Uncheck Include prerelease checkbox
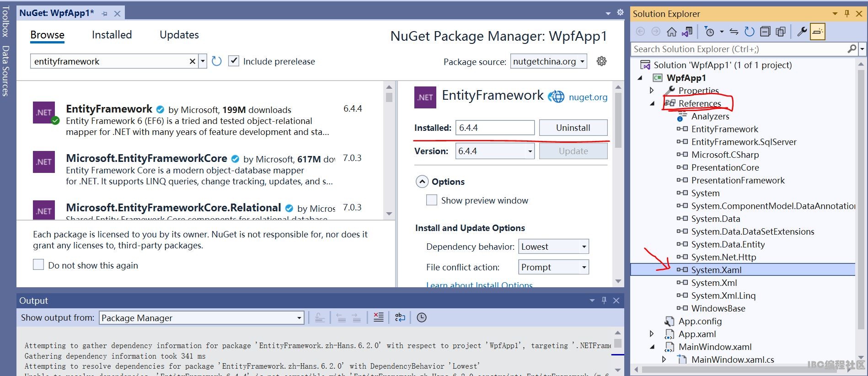Viewport: 868px width, 376px height. 234,61
